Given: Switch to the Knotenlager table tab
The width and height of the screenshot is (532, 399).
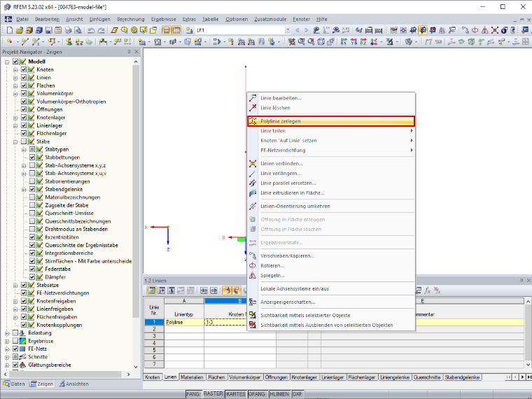Looking at the screenshot, I should click(x=304, y=377).
